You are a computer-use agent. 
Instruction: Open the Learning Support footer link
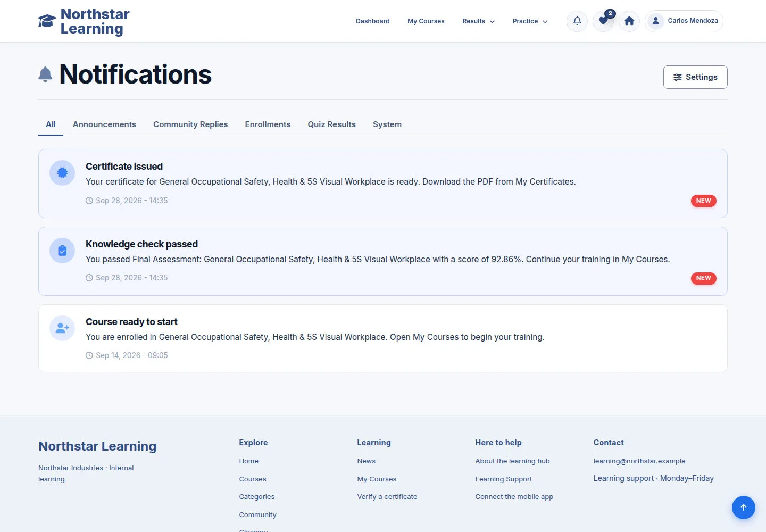(504, 479)
